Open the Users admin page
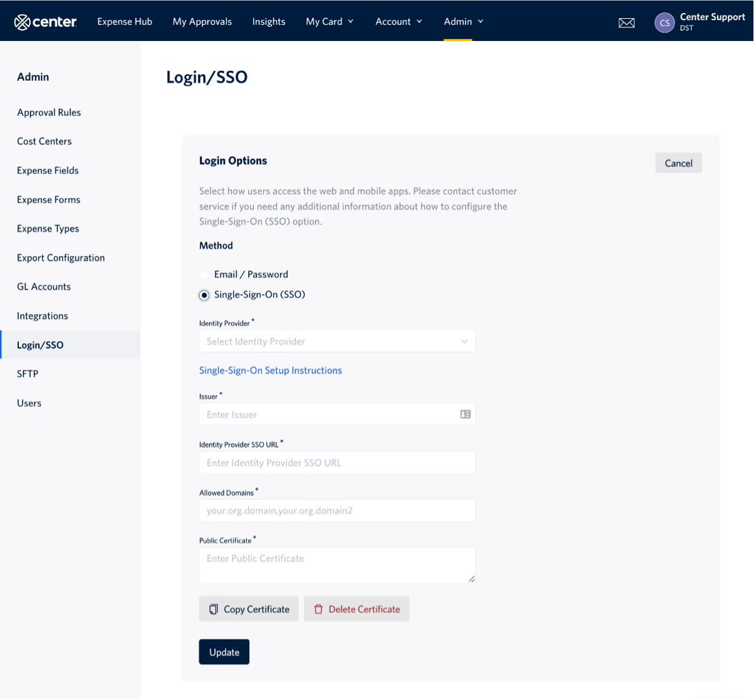 (x=29, y=402)
